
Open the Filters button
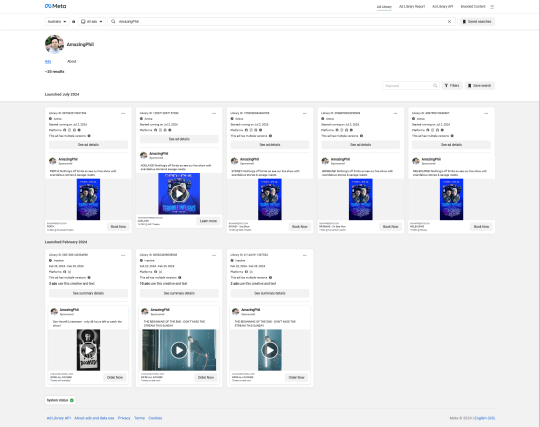pos(452,85)
